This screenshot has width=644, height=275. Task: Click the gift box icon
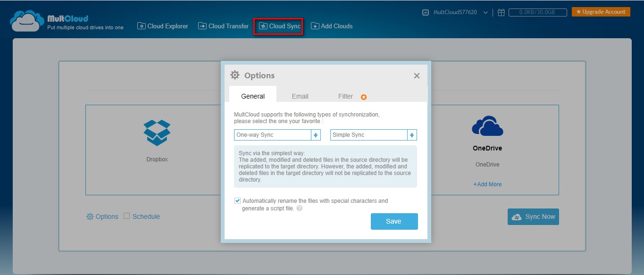tap(501, 13)
